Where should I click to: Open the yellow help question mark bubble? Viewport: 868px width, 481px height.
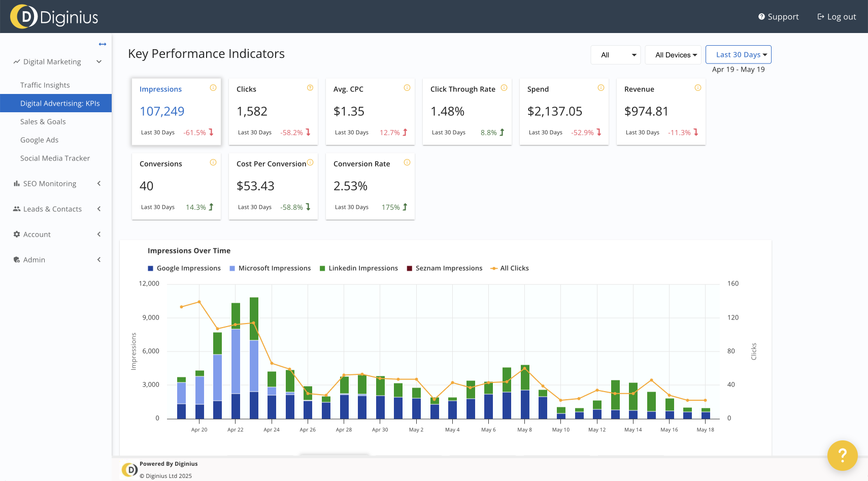click(x=842, y=455)
